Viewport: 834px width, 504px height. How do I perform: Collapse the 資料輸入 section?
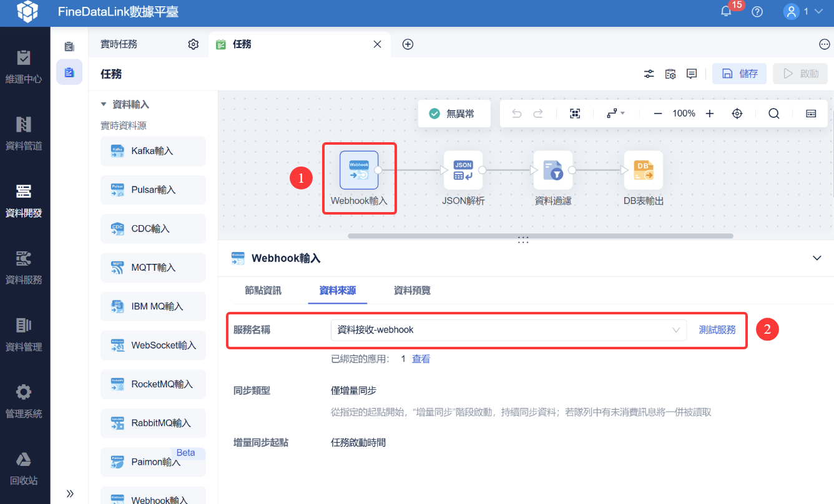pos(104,105)
